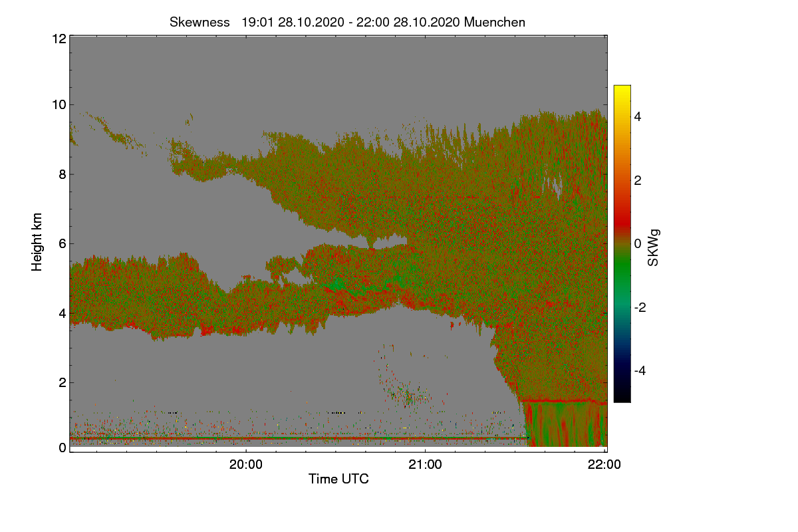Click the height tick label '12'
This screenshot has width=798, height=532.
(59, 39)
